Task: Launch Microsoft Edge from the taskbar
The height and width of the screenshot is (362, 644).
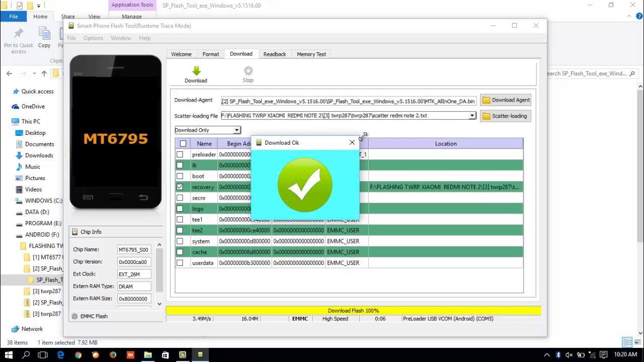Action: tap(60, 355)
